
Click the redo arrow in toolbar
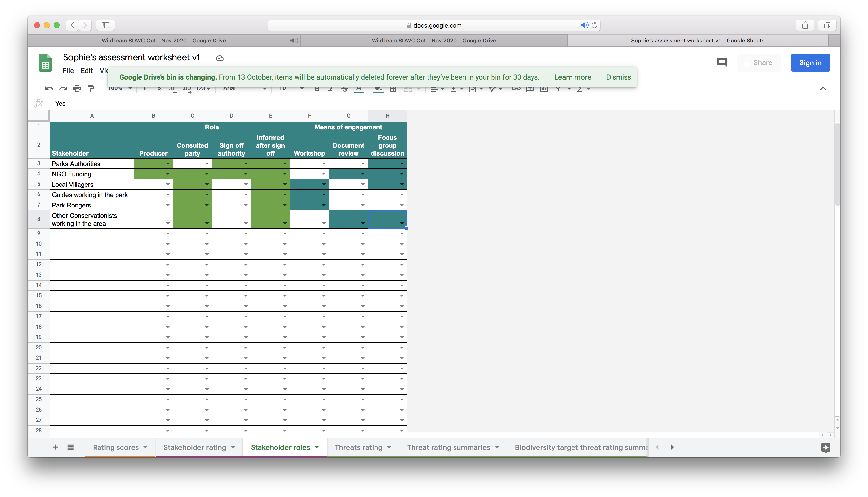(x=63, y=89)
